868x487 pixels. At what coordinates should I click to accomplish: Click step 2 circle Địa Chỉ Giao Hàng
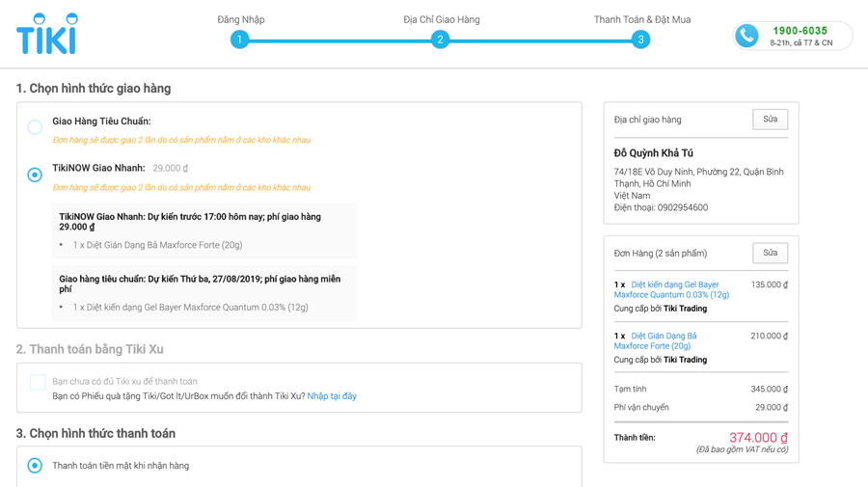441,40
